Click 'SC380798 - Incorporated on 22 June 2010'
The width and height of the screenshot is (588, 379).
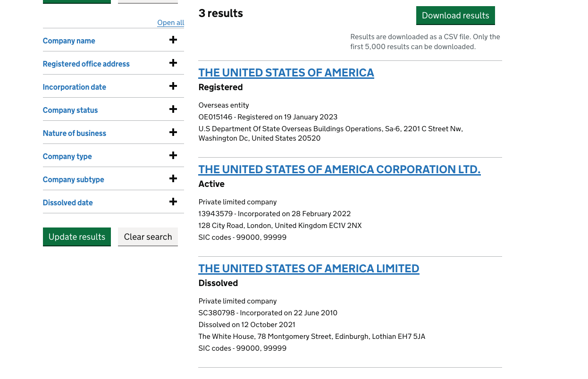[268, 313]
